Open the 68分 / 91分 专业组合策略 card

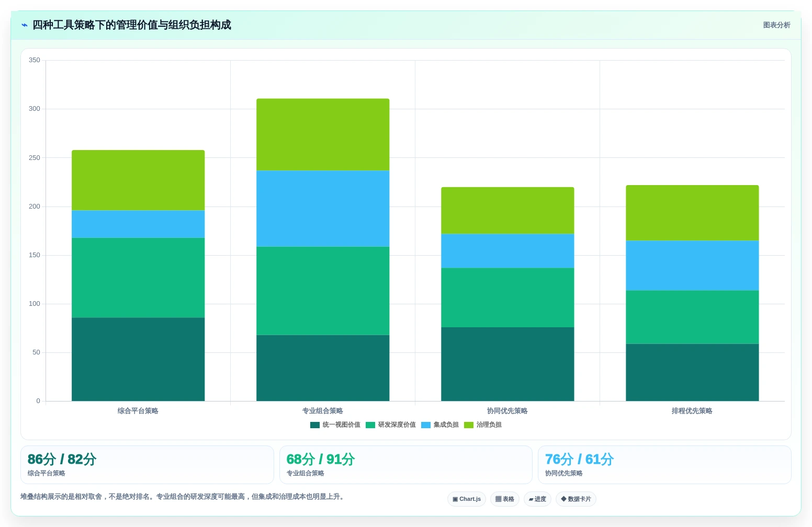[405, 465]
